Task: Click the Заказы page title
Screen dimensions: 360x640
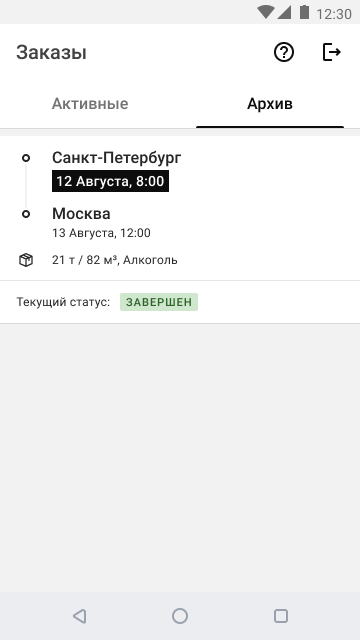Action: click(51, 53)
